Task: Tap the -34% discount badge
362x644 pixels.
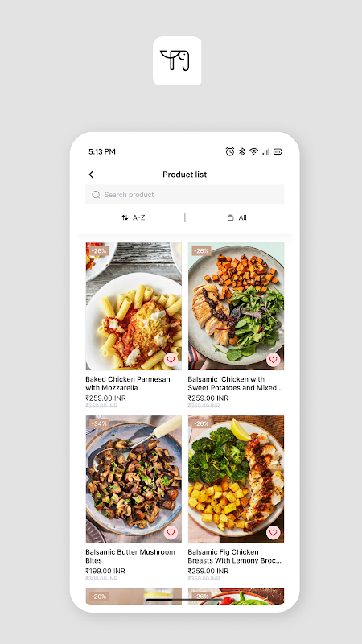Action: click(x=99, y=423)
